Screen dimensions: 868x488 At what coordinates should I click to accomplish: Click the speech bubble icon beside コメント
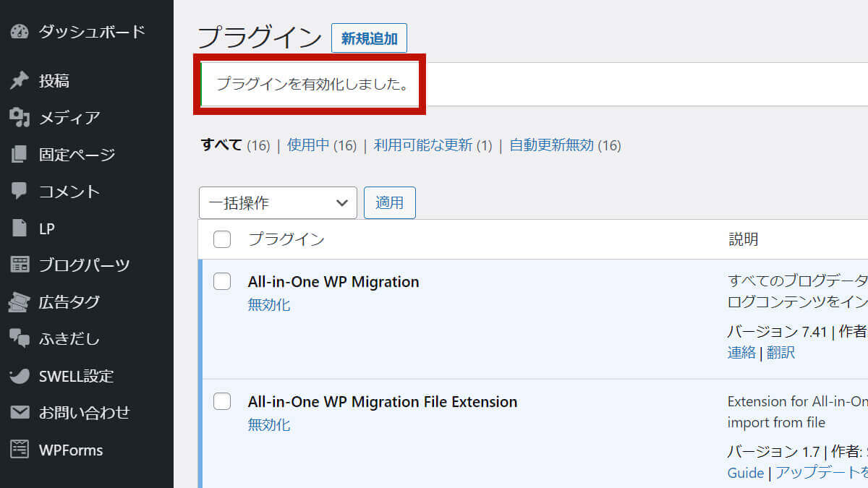[x=19, y=191]
